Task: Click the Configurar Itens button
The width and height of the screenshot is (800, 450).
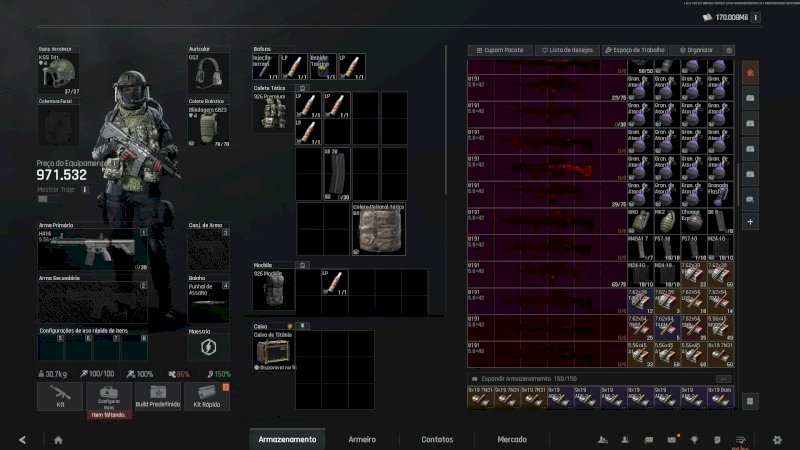Action: (109, 396)
